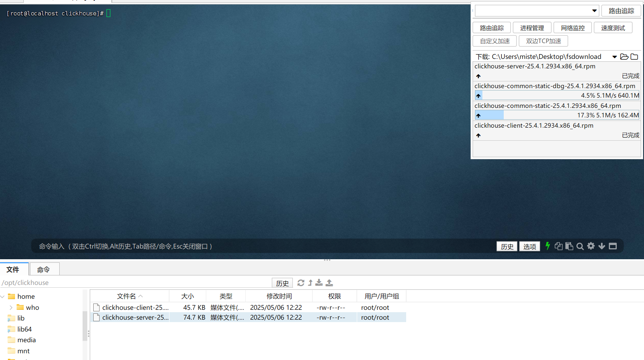Click 已完成 status of clickhouse-server transfer
644x360 pixels.
tap(631, 76)
